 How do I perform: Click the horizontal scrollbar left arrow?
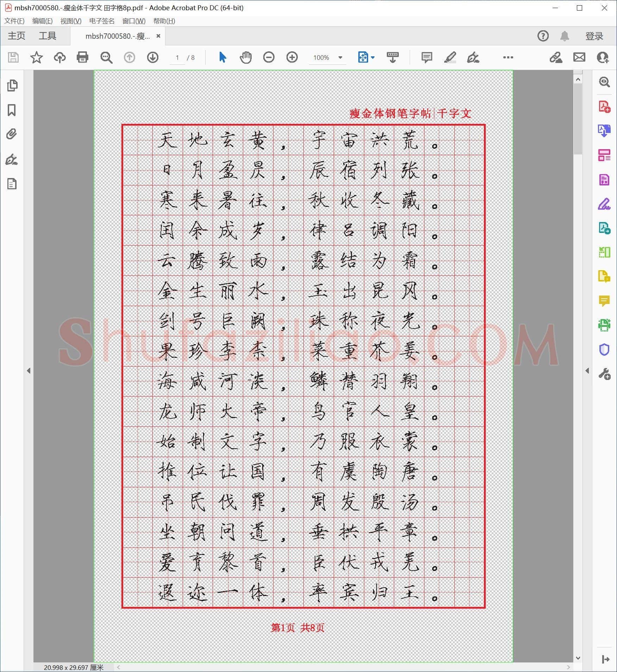tap(118, 667)
